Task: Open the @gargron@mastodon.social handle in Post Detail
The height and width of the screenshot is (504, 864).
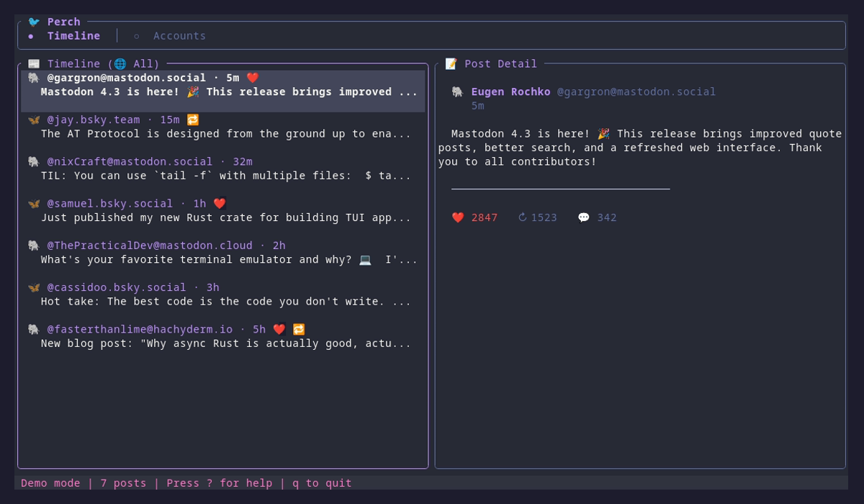Action: pos(636,91)
